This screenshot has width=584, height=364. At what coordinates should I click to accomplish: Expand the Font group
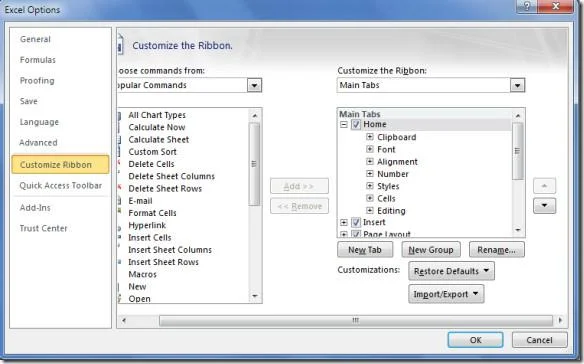click(369, 149)
